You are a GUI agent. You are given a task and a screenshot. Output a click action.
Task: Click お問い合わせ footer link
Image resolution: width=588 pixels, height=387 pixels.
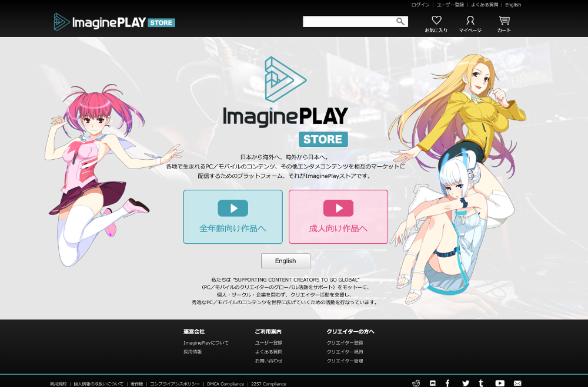point(269,361)
